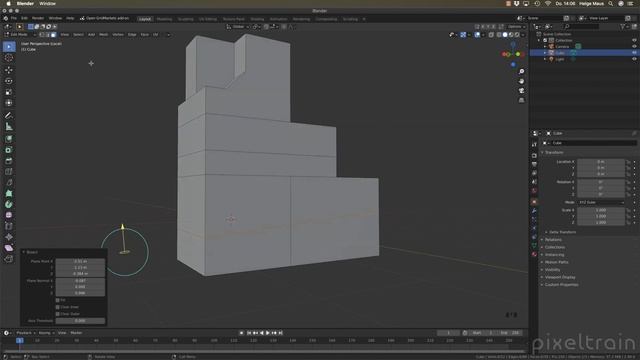640x360 pixels.
Task: Hide the Light object in outliner
Action: [634, 59]
